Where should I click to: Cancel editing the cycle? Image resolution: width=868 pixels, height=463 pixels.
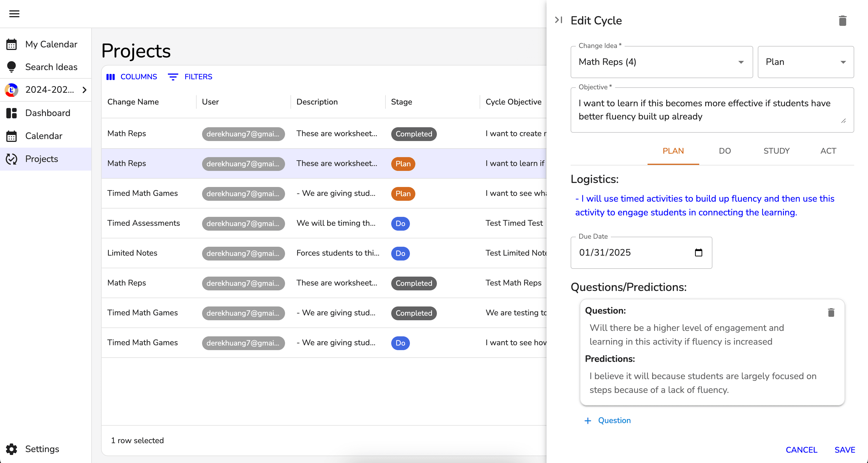pos(801,450)
